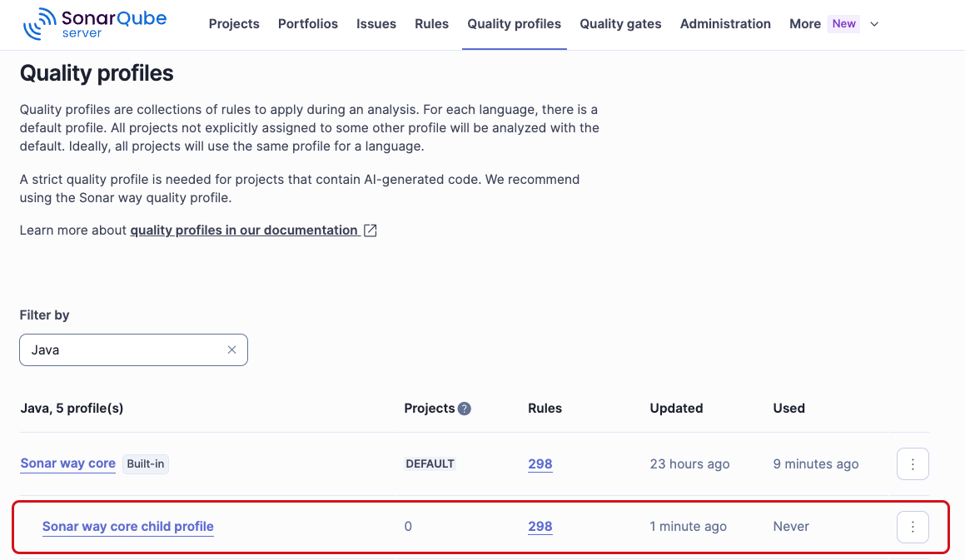Open the Filter by language dropdown
This screenshot has height=560, width=965.
133,349
